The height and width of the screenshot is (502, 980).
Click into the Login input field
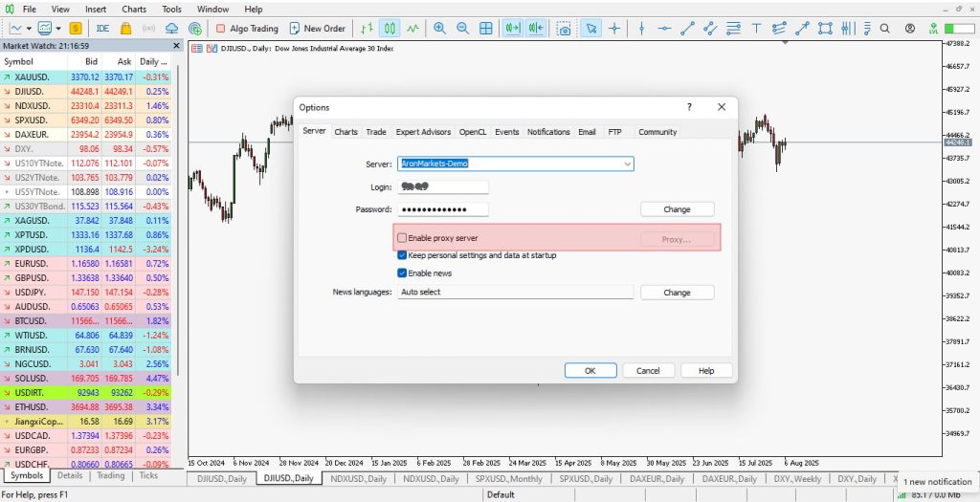(x=443, y=186)
